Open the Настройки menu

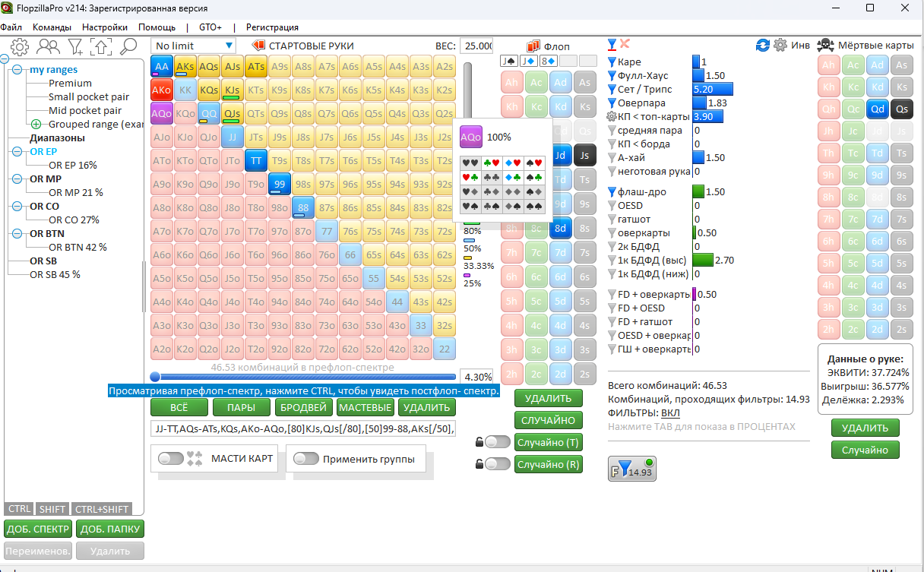tap(105, 27)
